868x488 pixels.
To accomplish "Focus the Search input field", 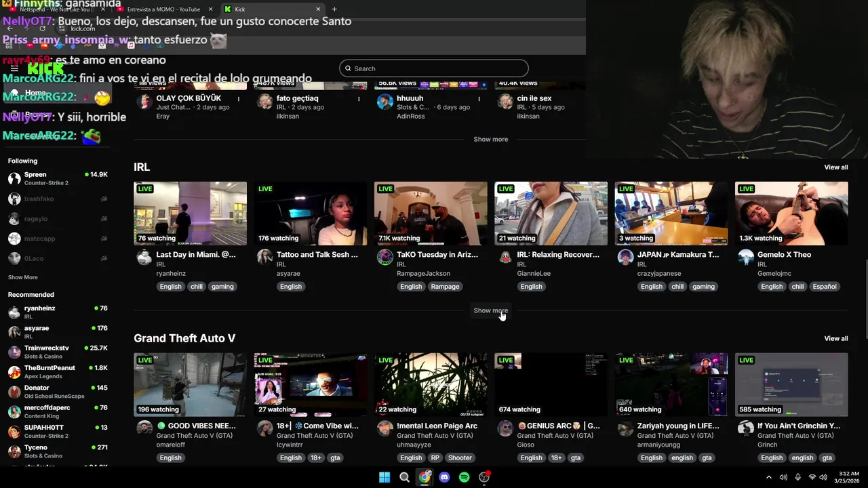I will click(x=434, y=68).
